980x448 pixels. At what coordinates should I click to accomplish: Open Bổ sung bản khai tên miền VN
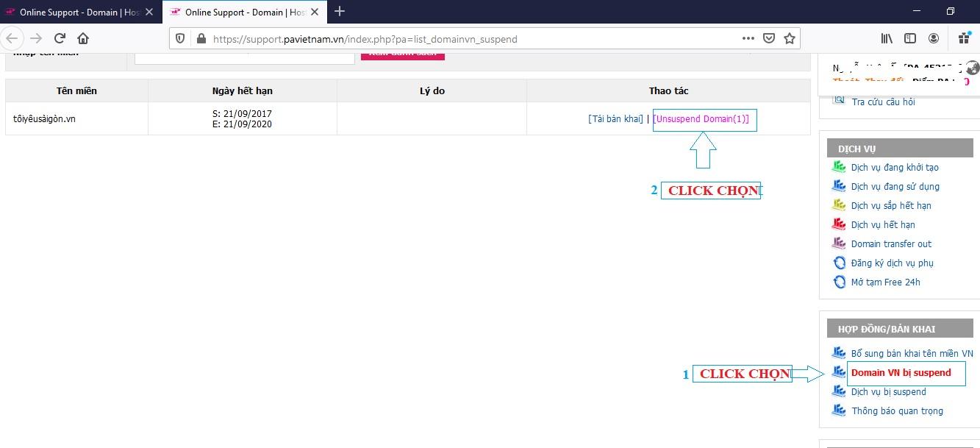point(912,353)
